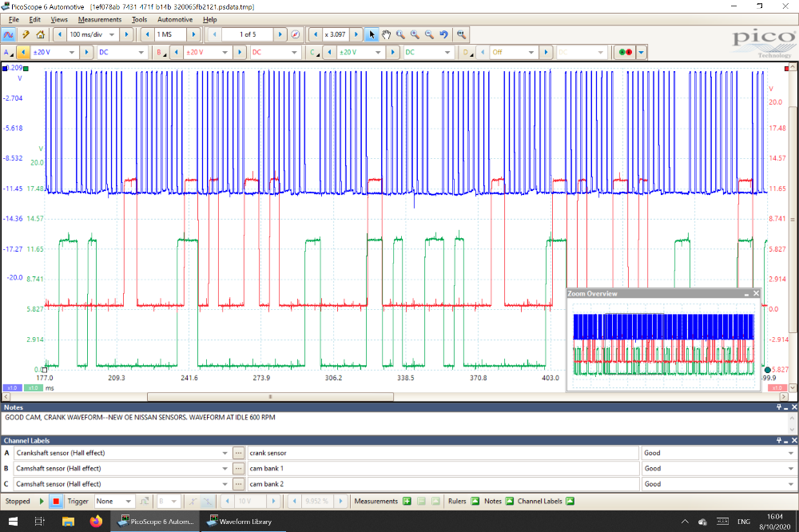Click the channel B options button
The width and height of the screenshot is (799, 532).
160,52
